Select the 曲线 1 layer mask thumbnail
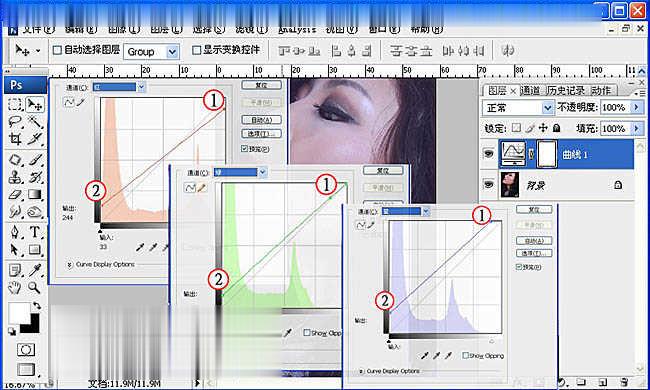The height and width of the screenshot is (390, 650). coord(546,154)
